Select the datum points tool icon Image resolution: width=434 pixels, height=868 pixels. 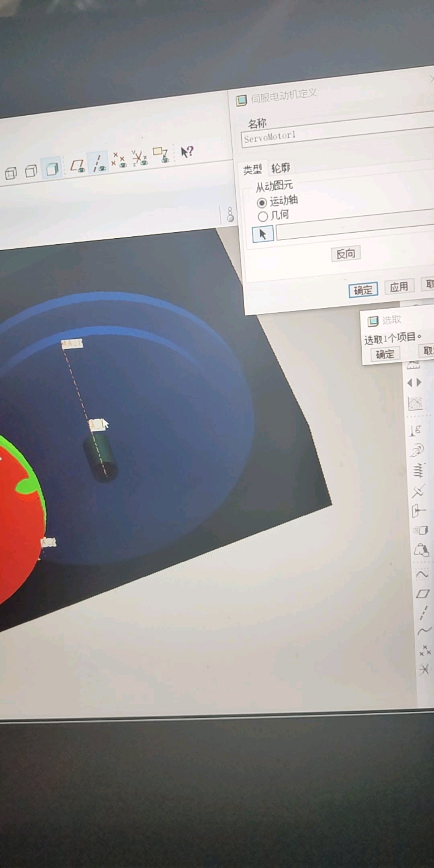(x=425, y=650)
